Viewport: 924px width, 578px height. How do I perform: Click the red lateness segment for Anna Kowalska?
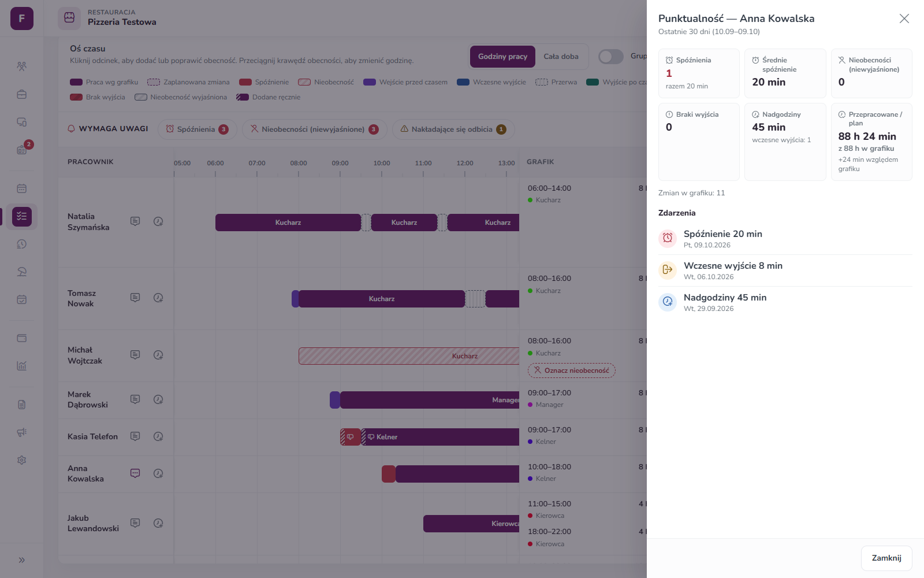coord(389,474)
